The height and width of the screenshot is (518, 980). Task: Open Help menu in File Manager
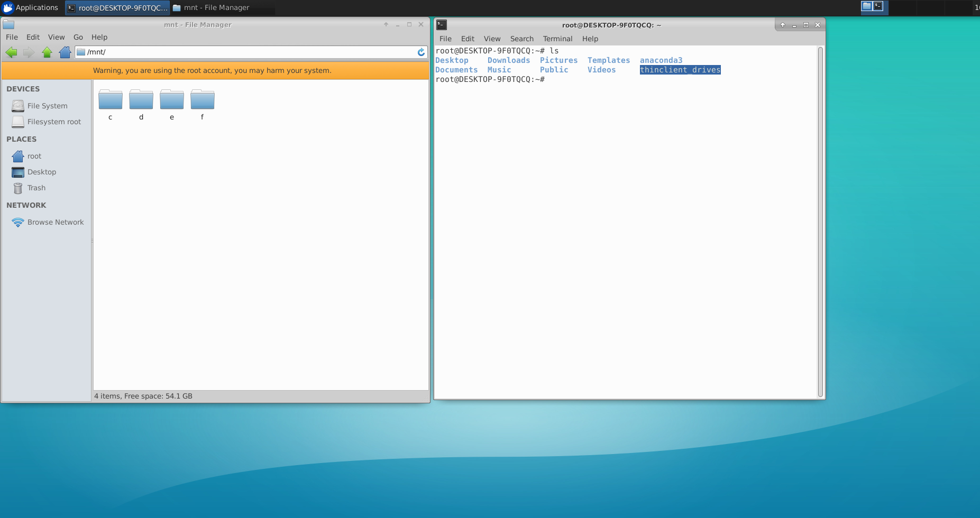(99, 37)
